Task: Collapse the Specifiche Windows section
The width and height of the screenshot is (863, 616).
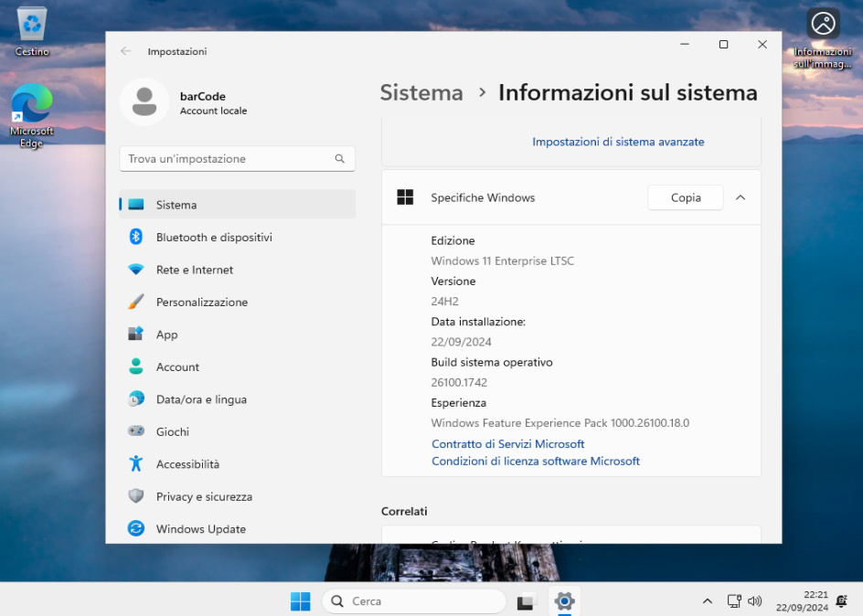Action: click(740, 197)
